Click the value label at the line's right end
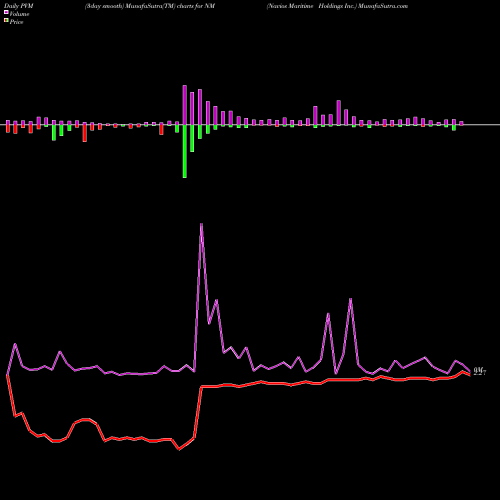Viewport: 500px width, 500px height. click(x=480, y=371)
